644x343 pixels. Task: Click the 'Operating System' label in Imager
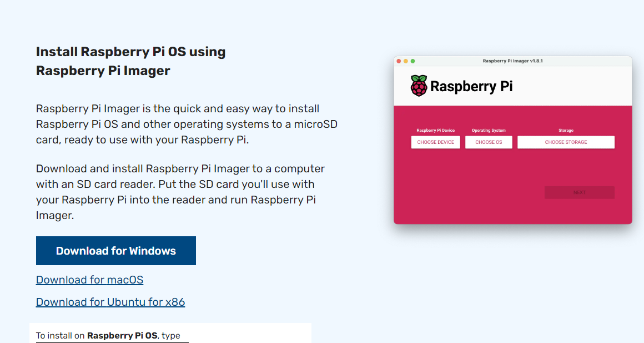(x=489, y=131)
